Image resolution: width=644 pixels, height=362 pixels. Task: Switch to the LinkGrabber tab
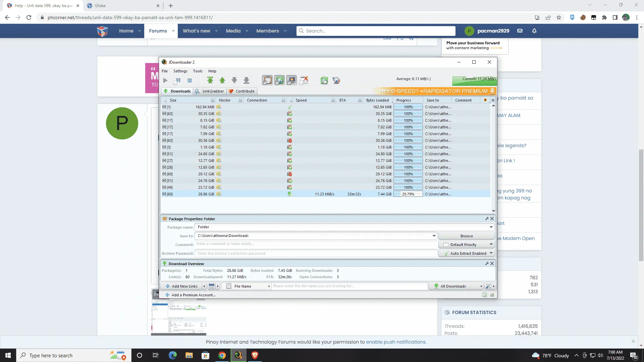tap(210, 91)
